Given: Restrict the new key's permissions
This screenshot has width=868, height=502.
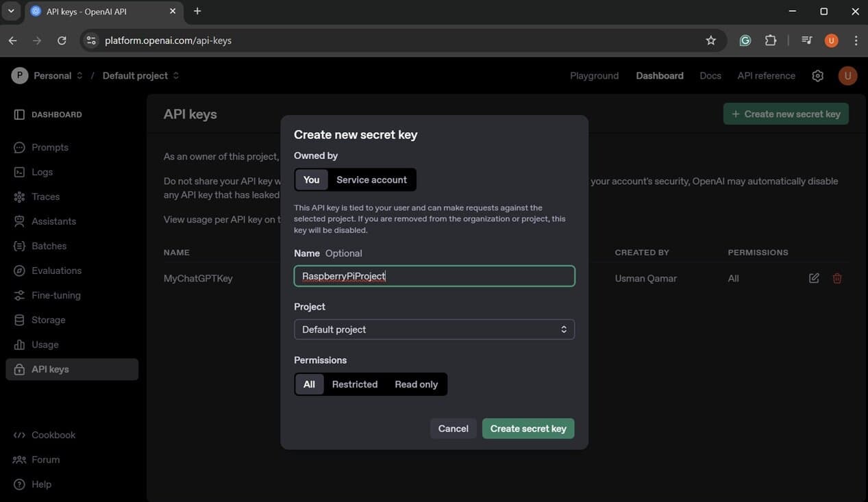Looking at the screenshot, I should pos(355,384).
